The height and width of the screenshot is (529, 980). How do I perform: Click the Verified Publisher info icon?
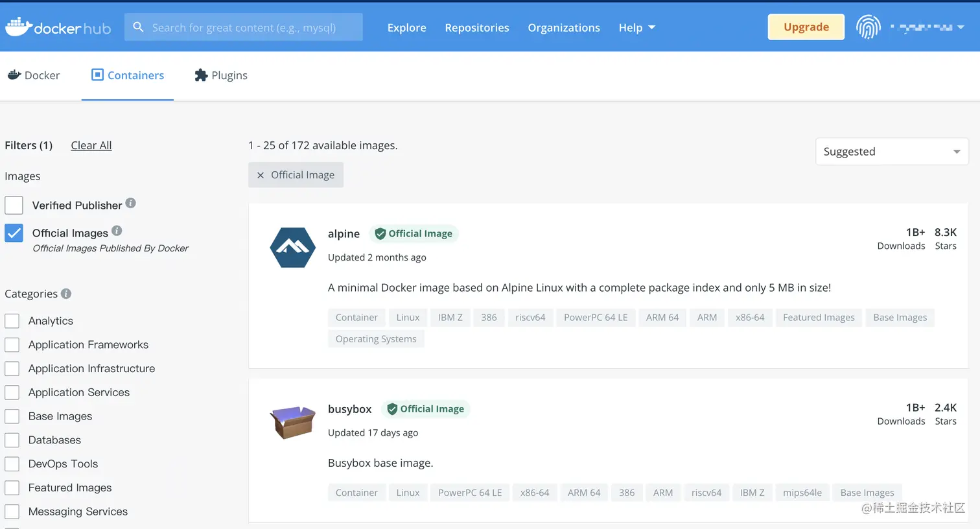131,203
